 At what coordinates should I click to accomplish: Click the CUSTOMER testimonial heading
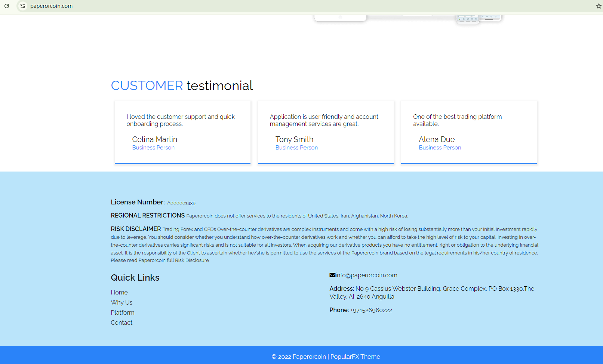tap(182, 86)
